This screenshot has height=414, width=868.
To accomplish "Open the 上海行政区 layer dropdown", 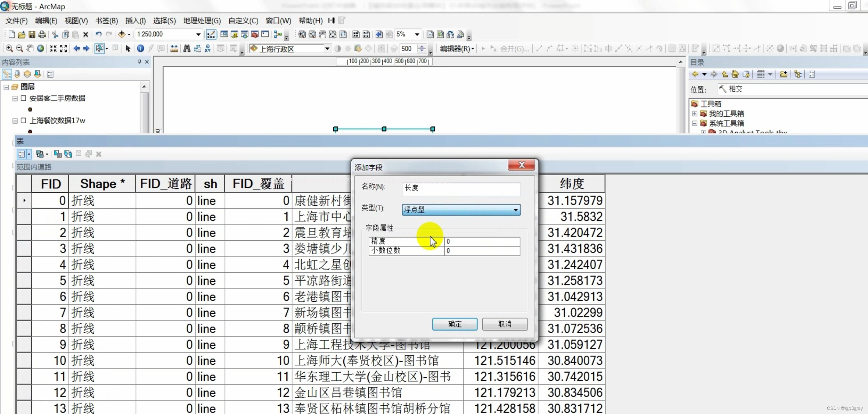I will click(327, 49).
